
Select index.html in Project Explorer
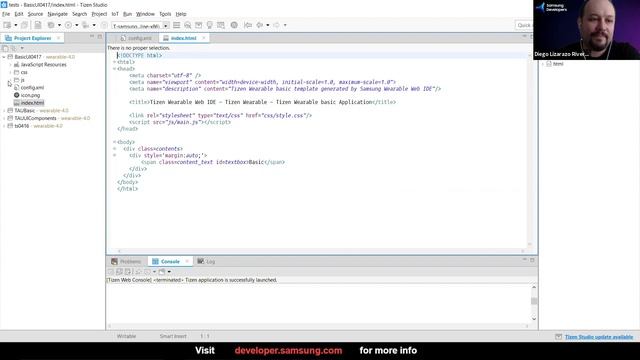[32, 103]
